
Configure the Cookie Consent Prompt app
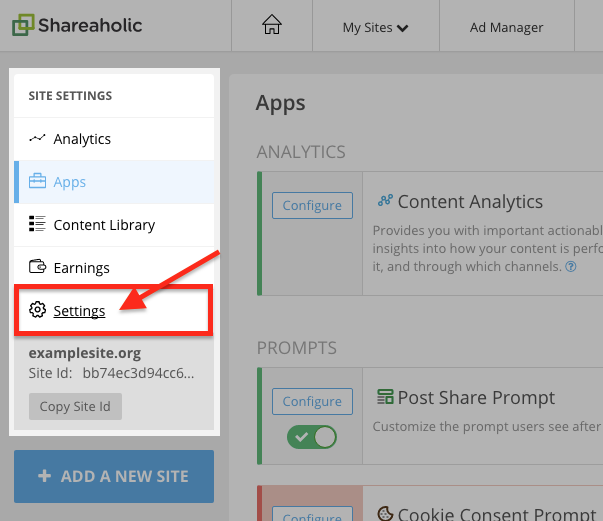pos(312,514)
